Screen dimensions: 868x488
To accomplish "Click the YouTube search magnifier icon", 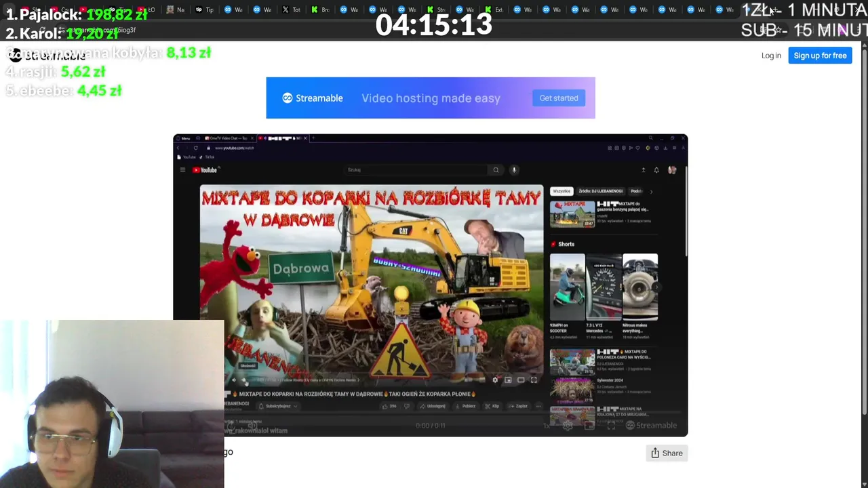I will point(496,170).
